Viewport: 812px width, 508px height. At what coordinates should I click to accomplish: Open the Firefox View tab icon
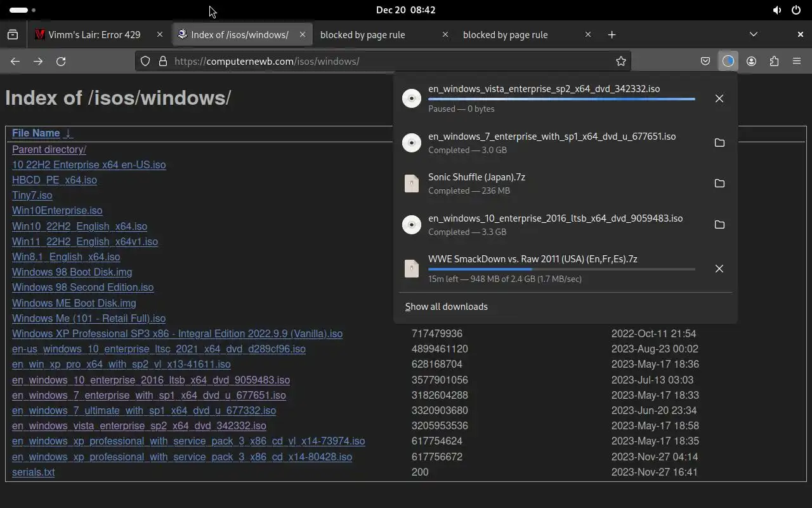13,34
